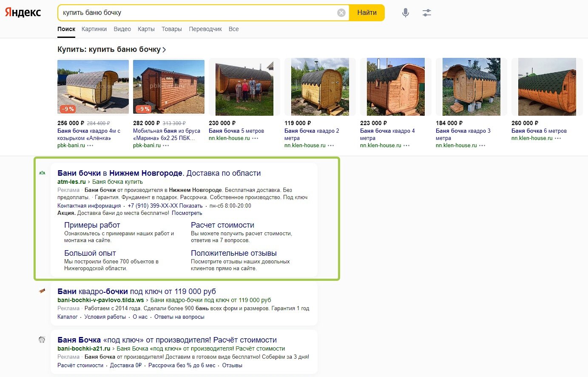Click bani-bochki-a21.ru domain link
The width and height of the screenshot is (588, 377).
[x=84, y=348]
